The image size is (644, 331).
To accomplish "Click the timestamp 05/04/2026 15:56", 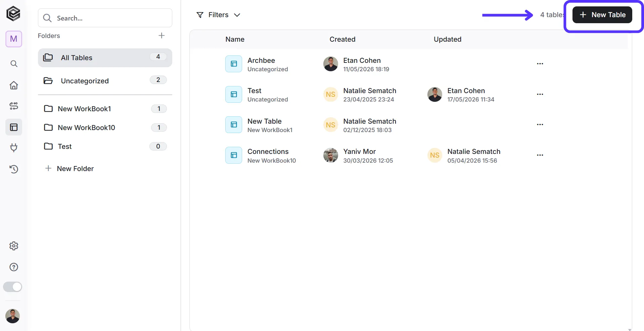I will [x=472, y=161].
